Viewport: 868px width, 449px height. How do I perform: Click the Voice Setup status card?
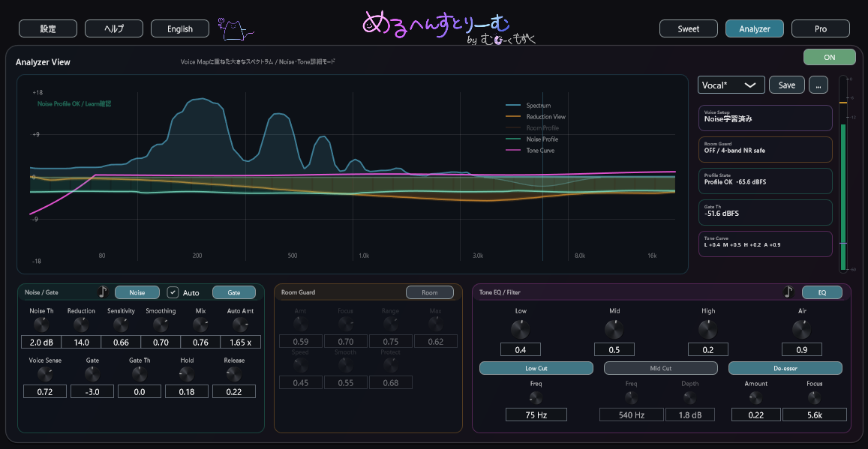pyautogui.click(x=765, y=118)
